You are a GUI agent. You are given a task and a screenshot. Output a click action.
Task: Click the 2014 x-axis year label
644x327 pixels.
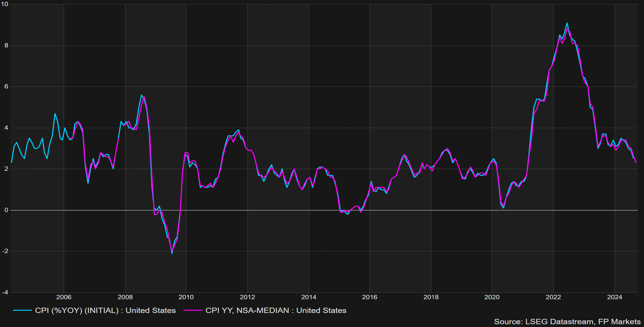click(x=309, y=297)
